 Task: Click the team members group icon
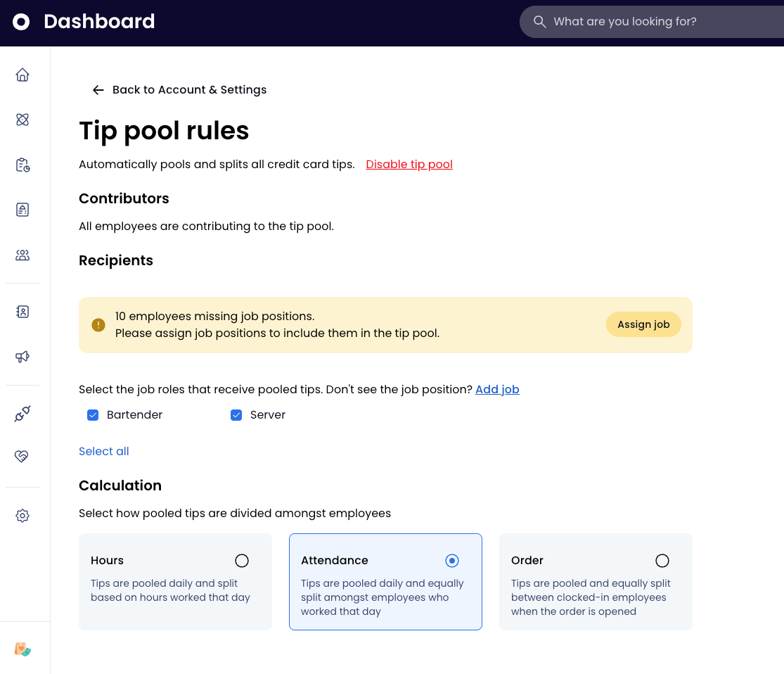click(x=23, y=255)
